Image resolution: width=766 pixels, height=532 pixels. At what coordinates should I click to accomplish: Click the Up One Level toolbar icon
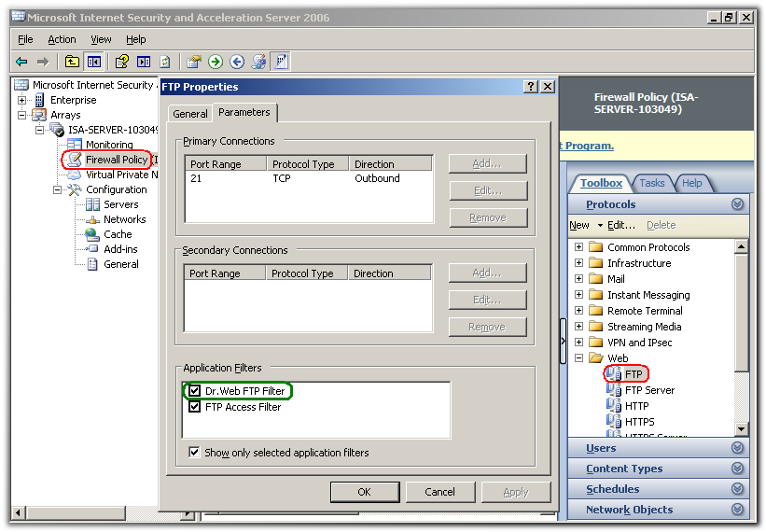[72, 62]
